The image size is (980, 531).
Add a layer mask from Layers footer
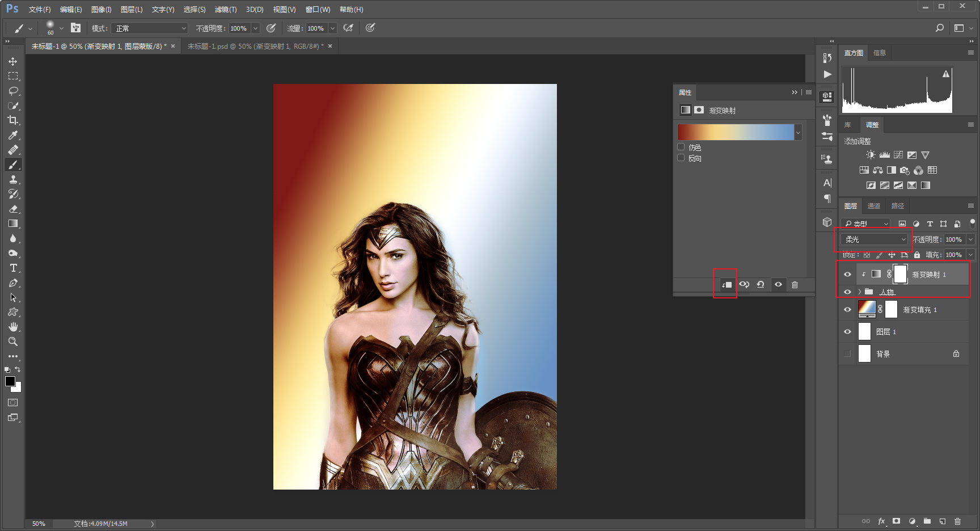click(x=896, y=521)
